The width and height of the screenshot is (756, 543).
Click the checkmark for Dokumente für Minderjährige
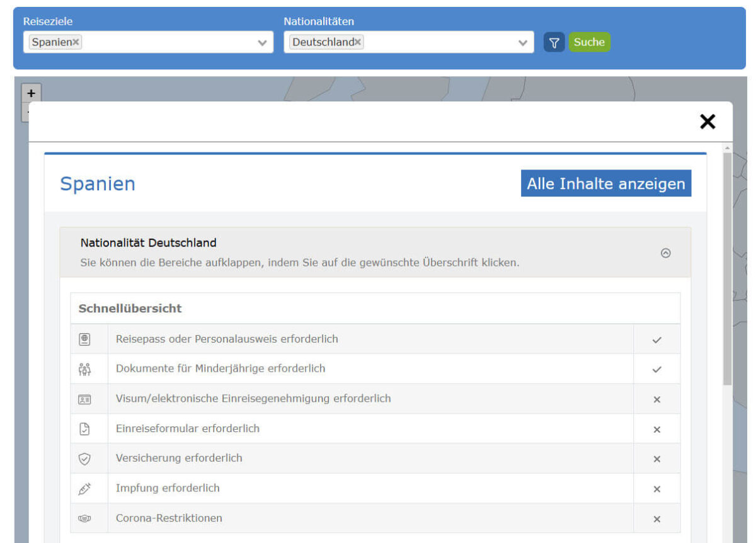(x=657, y=369)
